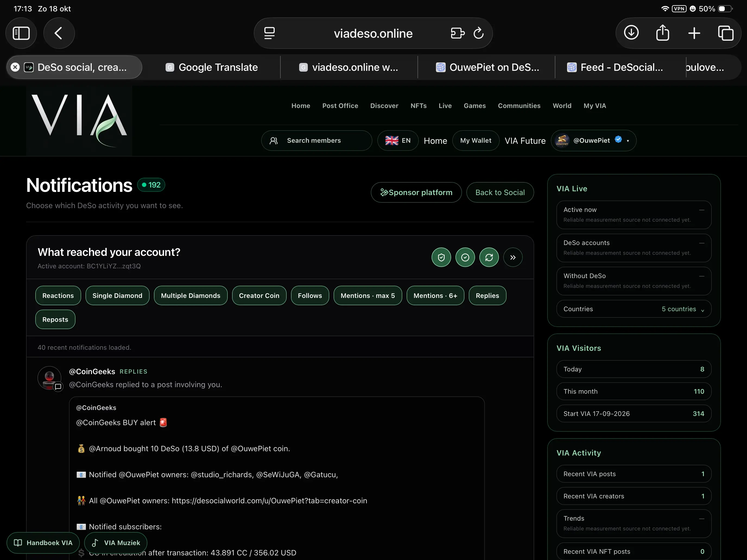This screenshot has width=747, height=560.
Task: Click the double chevron forward icon
Action: pos(513,257)
